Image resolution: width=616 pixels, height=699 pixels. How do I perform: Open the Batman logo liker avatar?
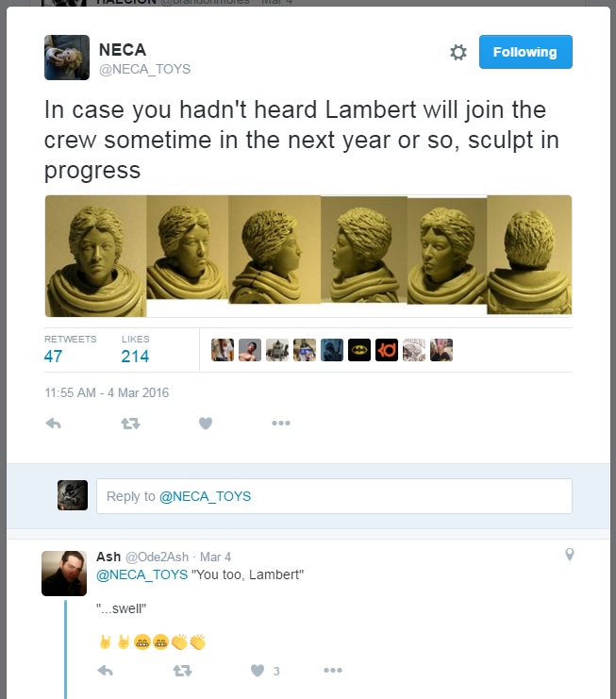pyautogui.click(x=359, y=350)
